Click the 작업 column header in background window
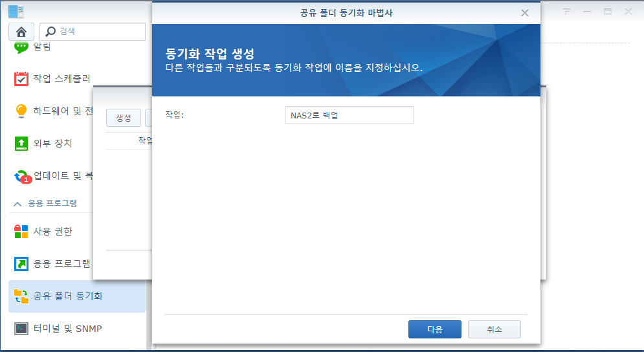Image resolution: width=644 pixels, height=352 pixels. [145, 140]
